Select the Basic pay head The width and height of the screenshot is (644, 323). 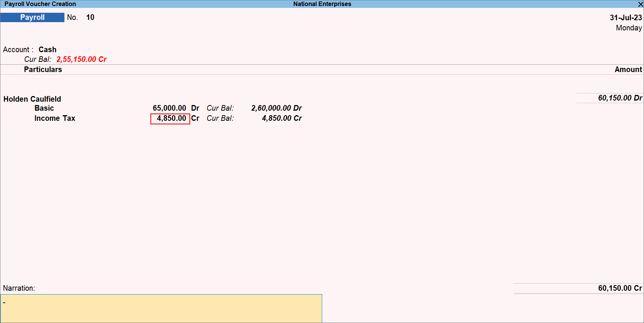tap(44, 108)
